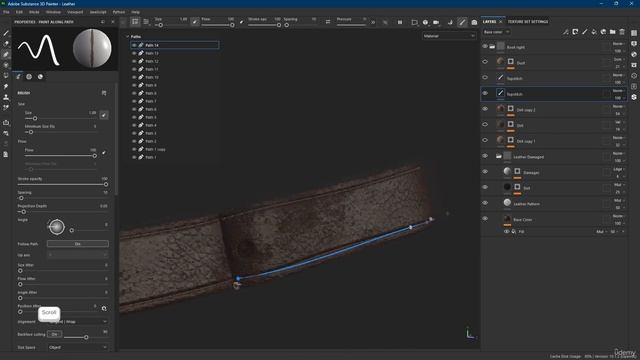The image size is (640, 360).
Task: Toggle visibility of the Dust layer
Action: click(485, 62)
